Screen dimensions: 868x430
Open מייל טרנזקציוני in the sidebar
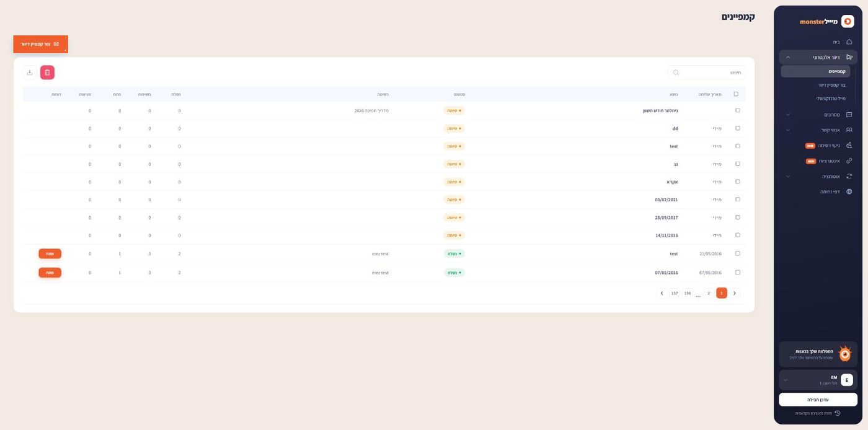(831, 99)
